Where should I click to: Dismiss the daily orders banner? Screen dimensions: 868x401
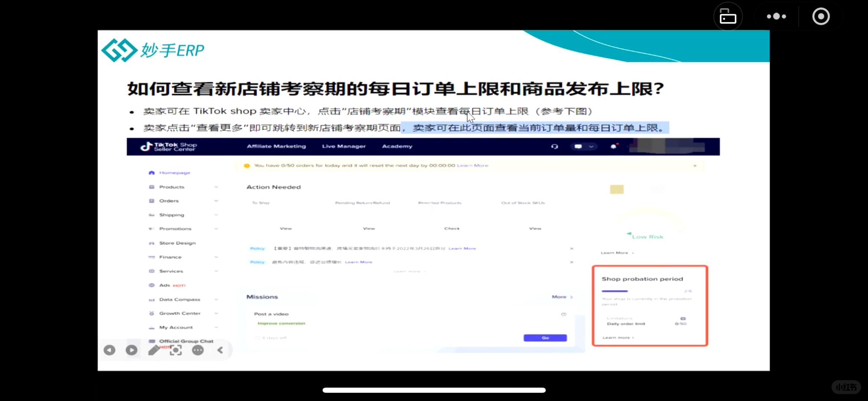coord(695,166)
